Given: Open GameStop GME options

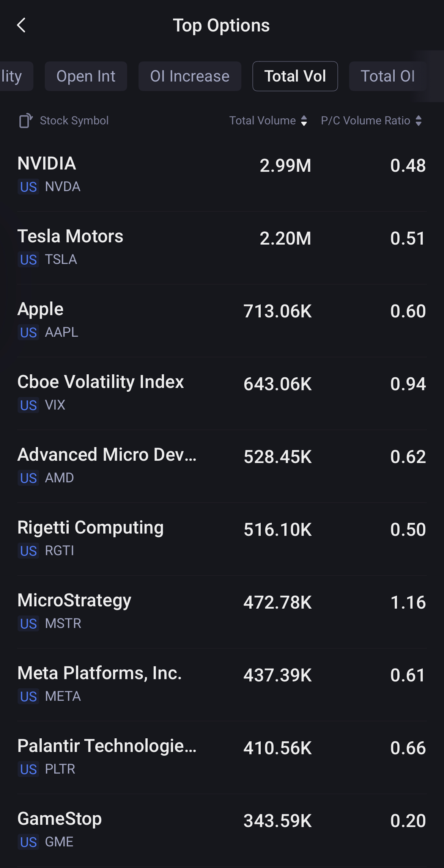Looking at the screenshot, I should [222, 830].
